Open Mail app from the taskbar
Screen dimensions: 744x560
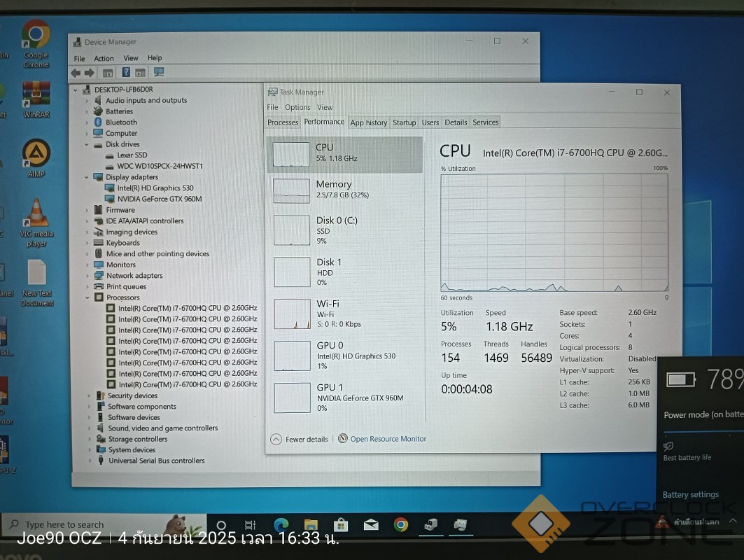[x=371, y=524]
